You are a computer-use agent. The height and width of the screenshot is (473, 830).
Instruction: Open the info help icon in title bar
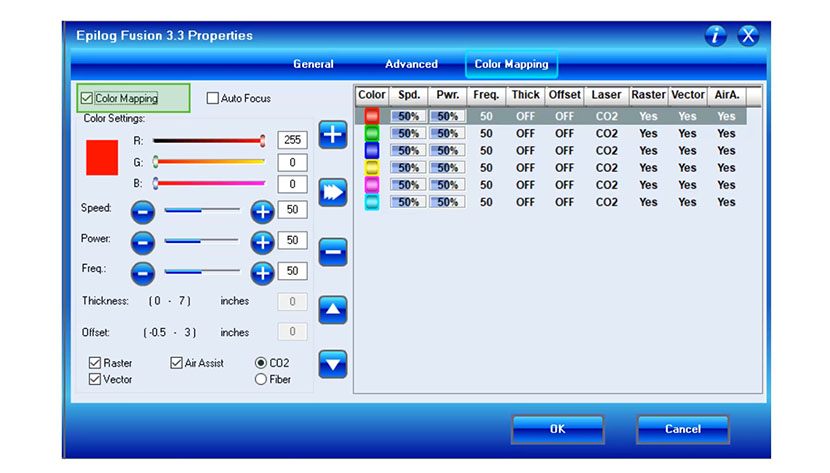click(x=715, y=36)
